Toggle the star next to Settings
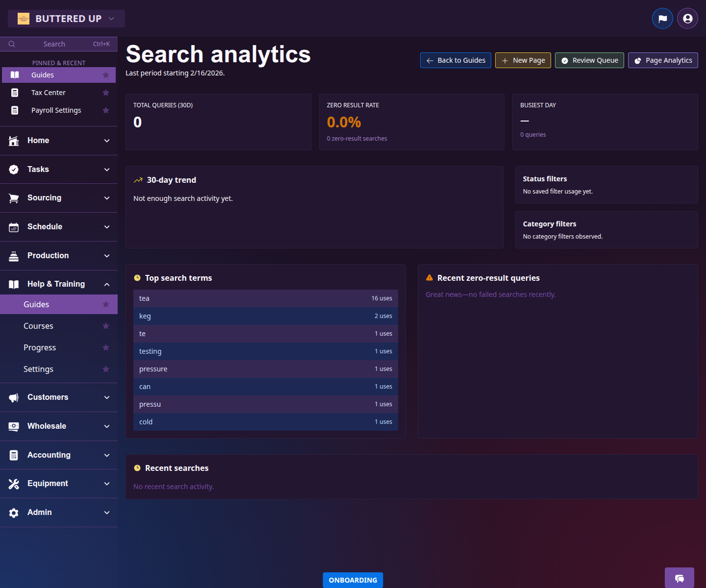Viewport: 706px width, 588px height. point(106,369)
